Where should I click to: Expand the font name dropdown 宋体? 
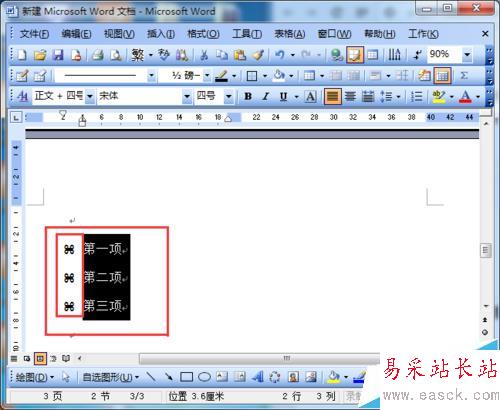(x=187, y=96)
